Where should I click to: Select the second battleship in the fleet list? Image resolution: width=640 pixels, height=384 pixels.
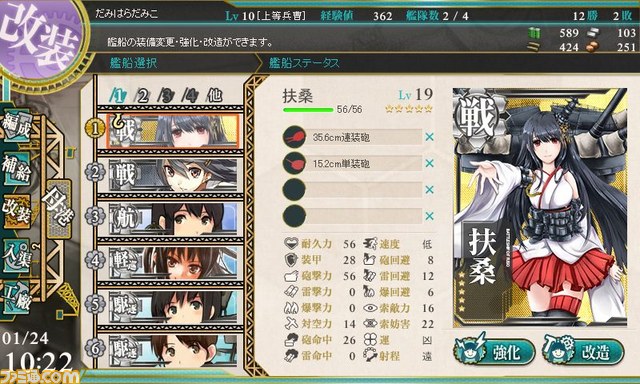(173, 175)
